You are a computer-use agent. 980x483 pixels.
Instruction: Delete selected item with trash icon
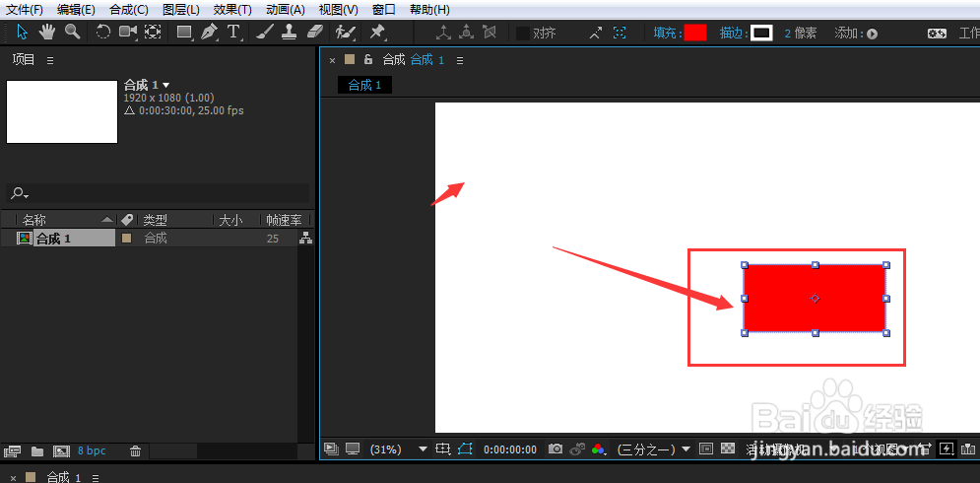pyautogui.click(x=135, y=451)
